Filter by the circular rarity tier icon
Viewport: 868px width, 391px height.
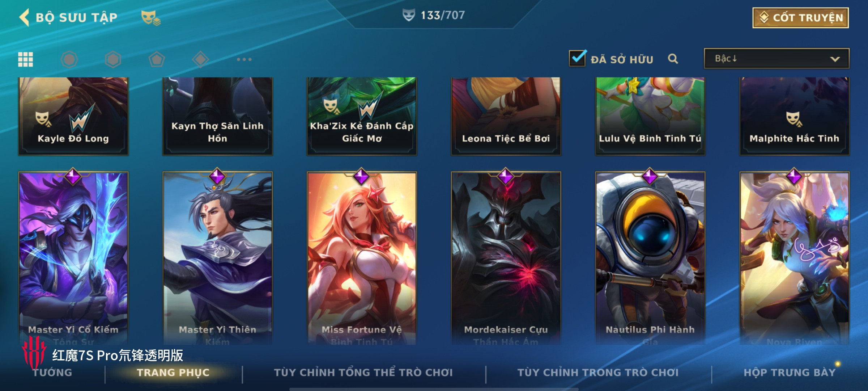click(69, 59)
